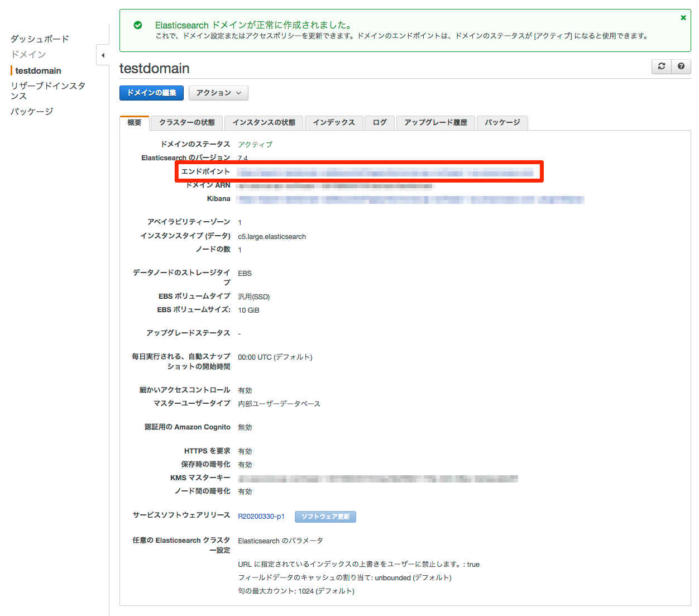699x616 pixels.
Task: Switch to the クラスターの状態 tab
Action: click(186, 123)
